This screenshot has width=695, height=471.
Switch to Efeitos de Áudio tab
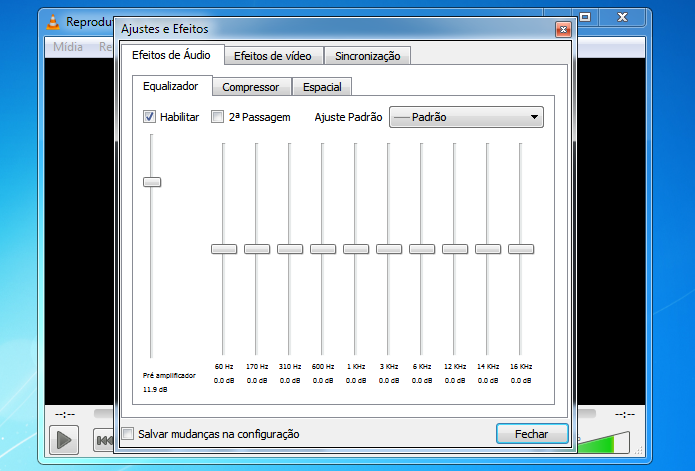pos(172,55)
